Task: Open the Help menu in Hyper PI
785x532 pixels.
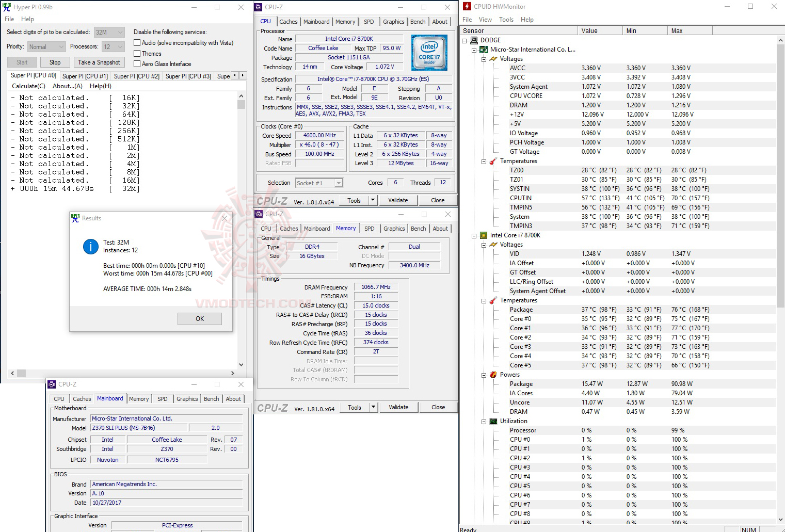Action: (x=27, y=19)
